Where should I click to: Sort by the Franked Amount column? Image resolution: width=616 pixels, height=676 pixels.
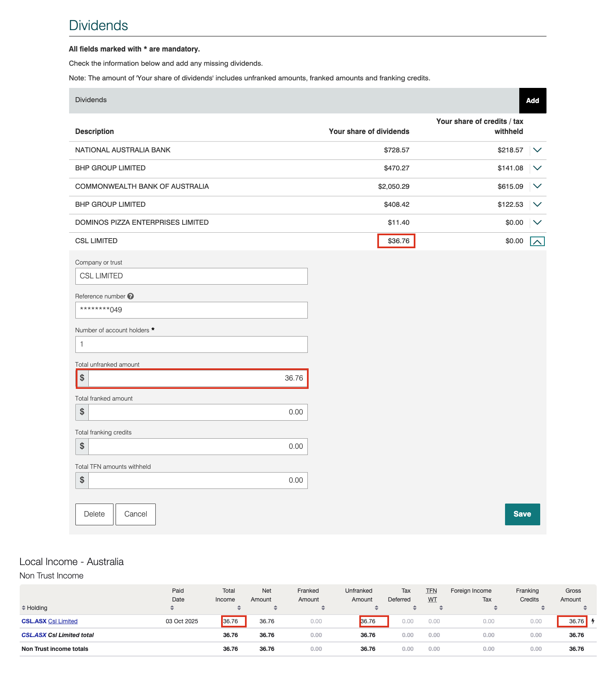point(323,608)
